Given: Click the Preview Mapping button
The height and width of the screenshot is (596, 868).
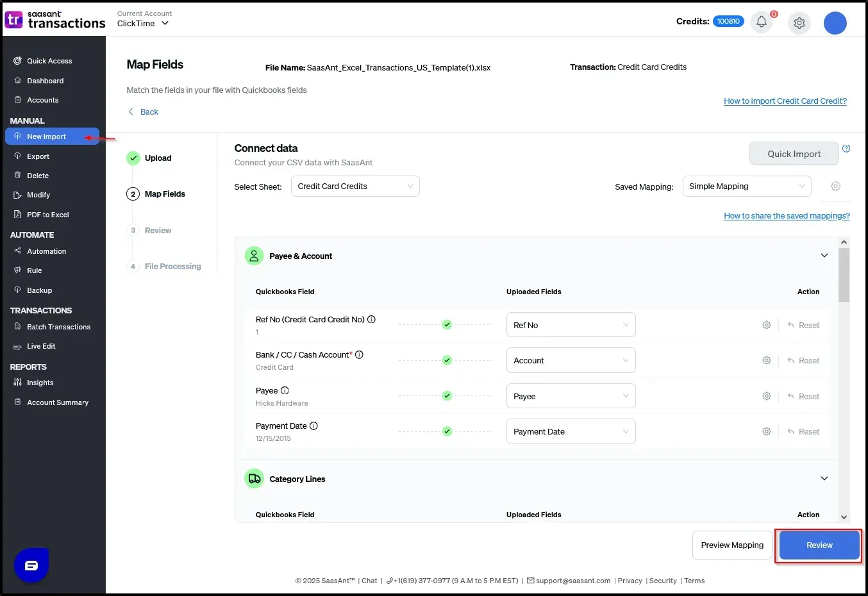Looking at the screenshot, I should click(x=732, y=545).
